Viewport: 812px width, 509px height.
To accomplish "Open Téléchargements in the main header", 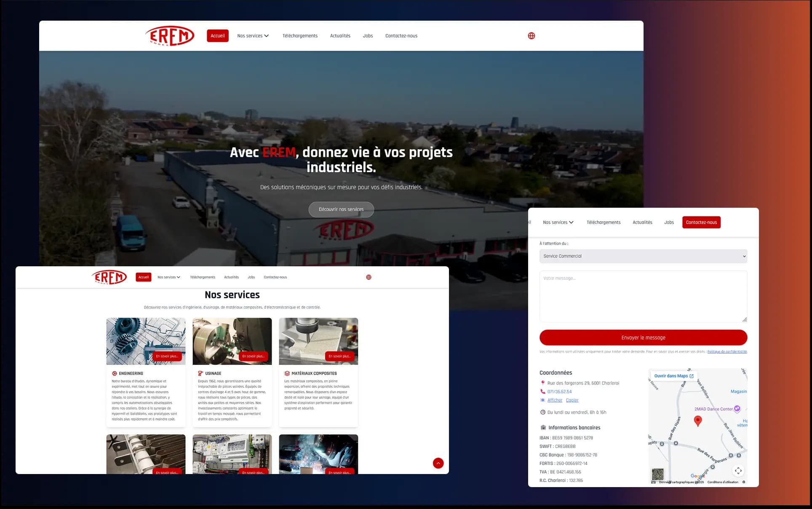I will pos(300,36).
